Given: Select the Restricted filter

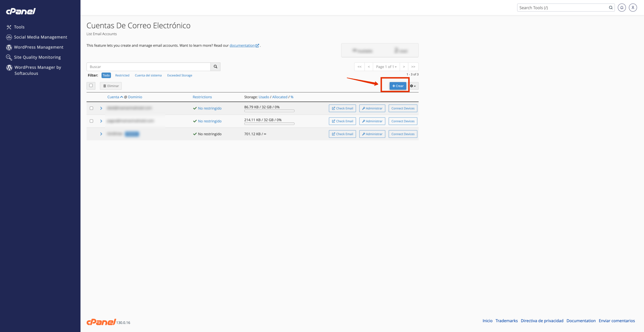Looking at the screenshot, I should pyautogui.click(x=122, y=75).
